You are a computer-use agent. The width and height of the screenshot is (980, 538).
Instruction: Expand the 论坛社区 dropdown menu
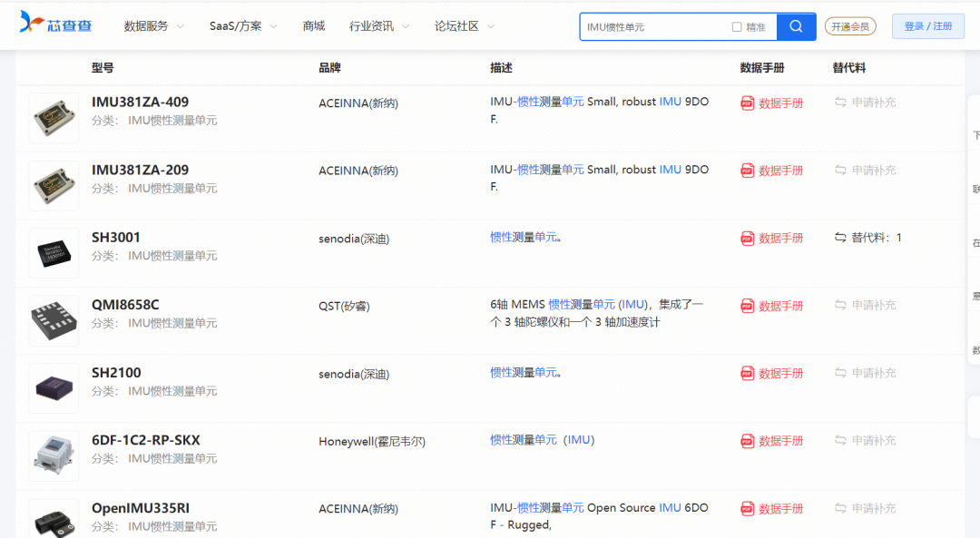pyautogui.click(x=465, y=25)
